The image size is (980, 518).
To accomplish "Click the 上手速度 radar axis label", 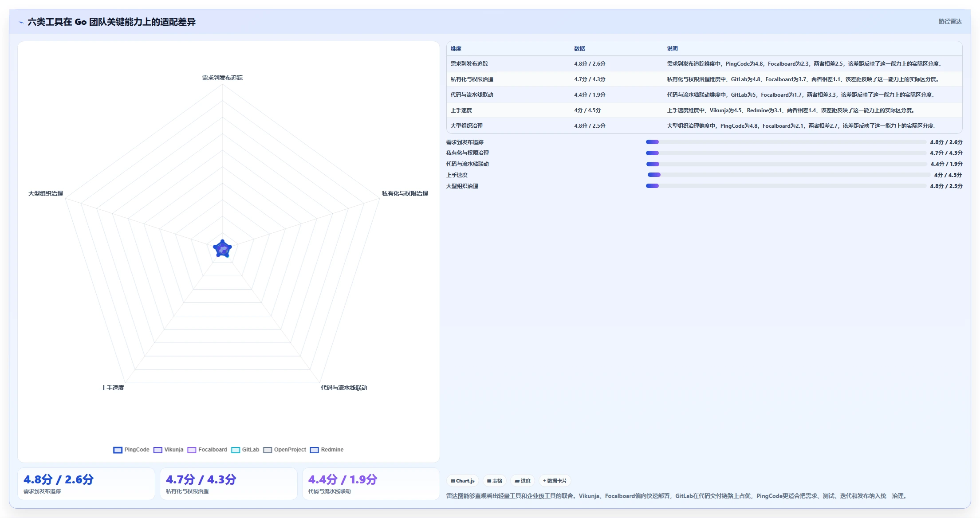I will pyautogui.click(x=113, y=388).
